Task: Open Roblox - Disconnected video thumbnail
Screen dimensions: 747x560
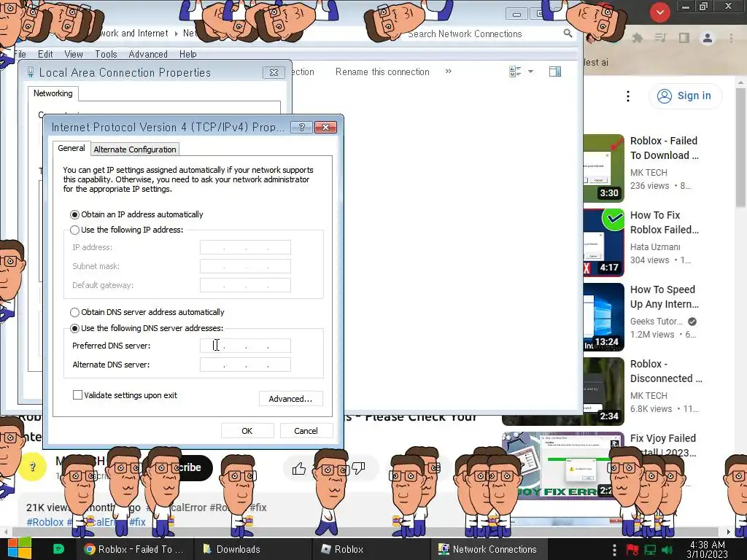Action: click(x=603, y=391)
